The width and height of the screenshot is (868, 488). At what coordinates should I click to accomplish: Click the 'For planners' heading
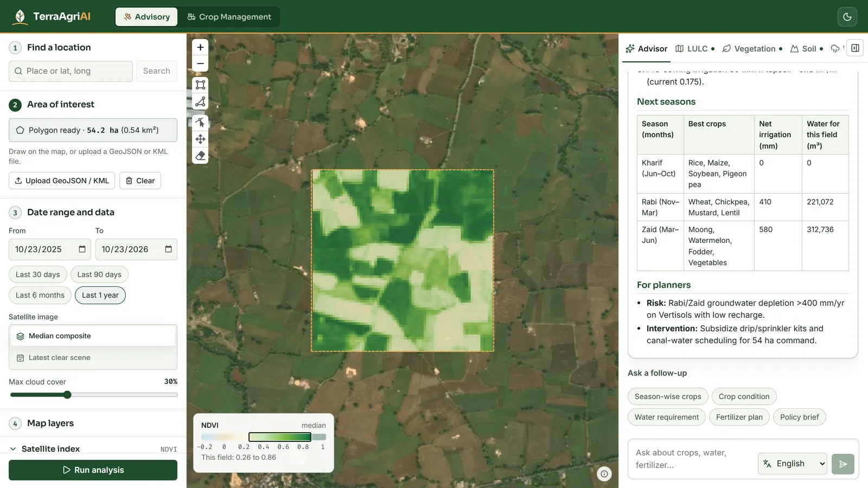tap(663, 285)
